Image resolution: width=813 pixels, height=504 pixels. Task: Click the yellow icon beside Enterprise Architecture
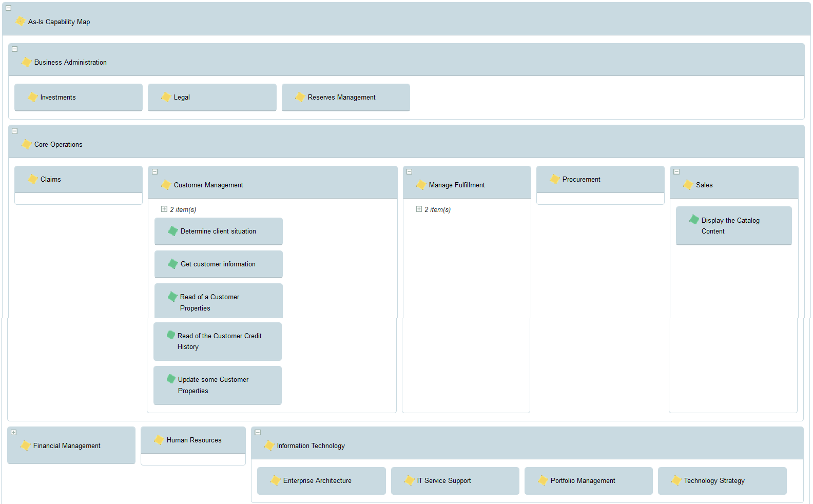[x=275, y=480]
